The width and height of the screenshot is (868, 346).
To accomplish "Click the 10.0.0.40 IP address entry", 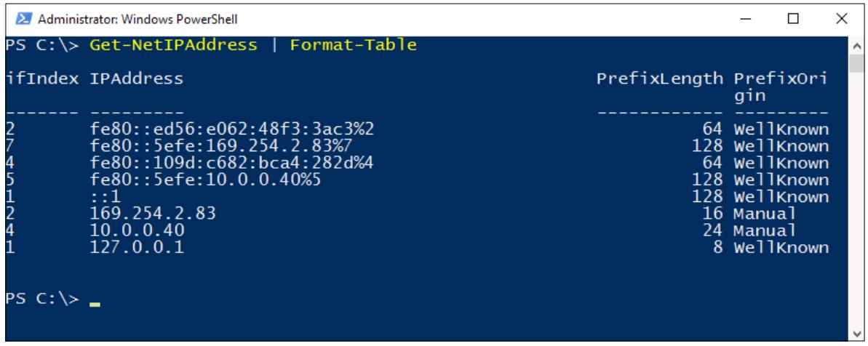I will (x=136, y=230).
